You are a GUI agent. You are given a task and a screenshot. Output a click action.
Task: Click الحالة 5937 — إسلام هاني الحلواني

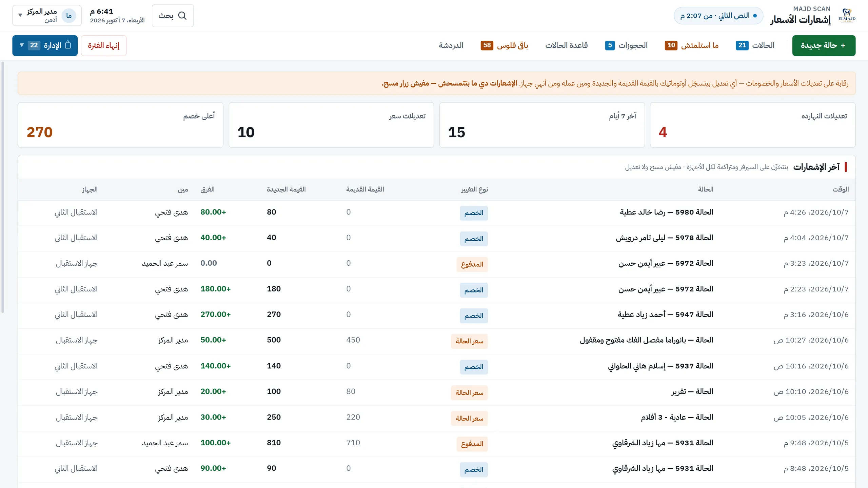(x=660, y=366)
